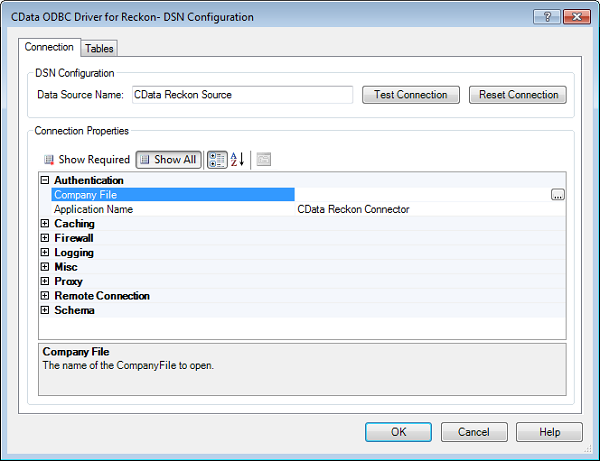This screenshot has height=461, width=600.
Task: Click the Show Required list icon
Action: (49, 160)
